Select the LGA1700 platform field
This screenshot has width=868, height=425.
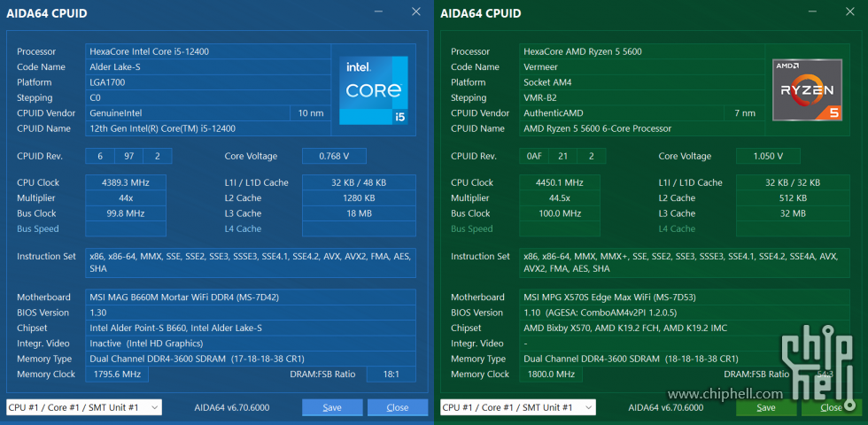(x=208, y=82)
